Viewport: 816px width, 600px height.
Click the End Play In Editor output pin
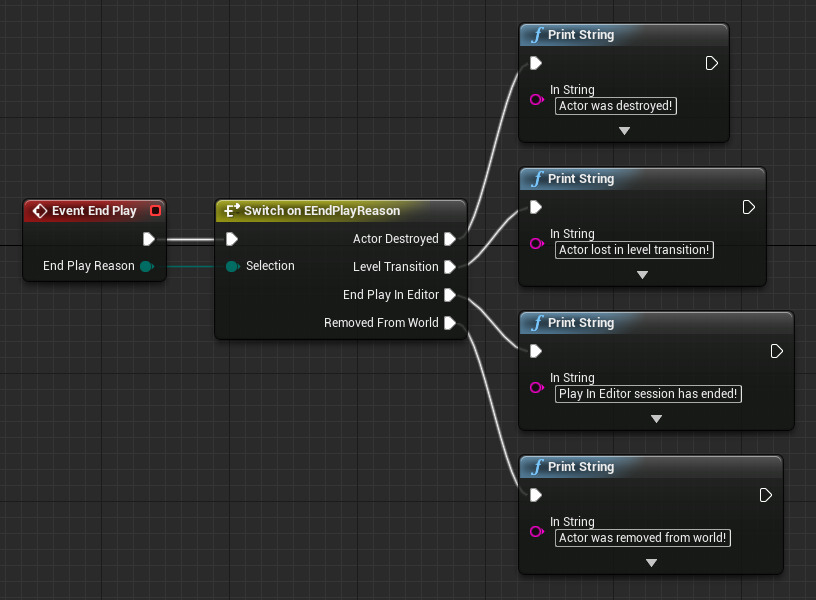[450, 295]
